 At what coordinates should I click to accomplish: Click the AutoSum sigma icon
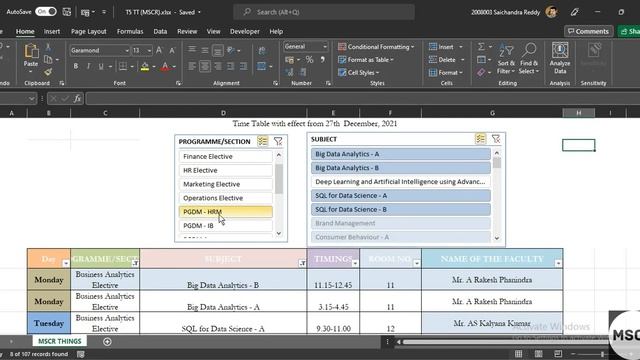[481, 47]
